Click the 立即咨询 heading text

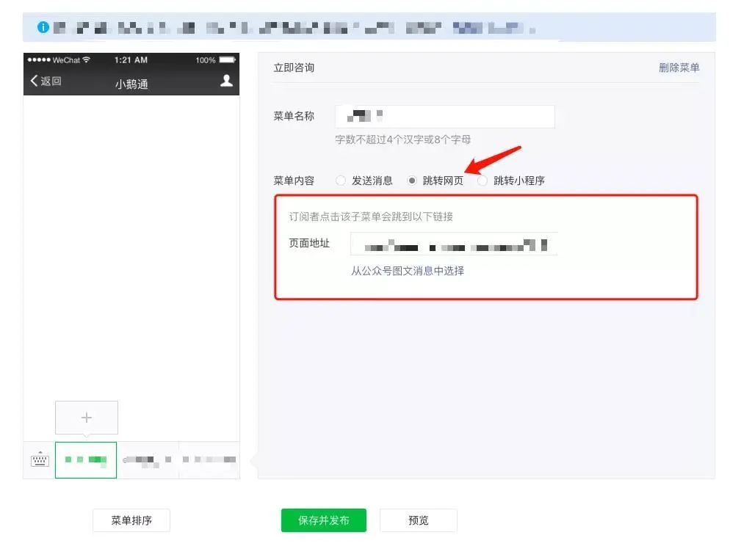pyautogui.click(x=294, y=68)
